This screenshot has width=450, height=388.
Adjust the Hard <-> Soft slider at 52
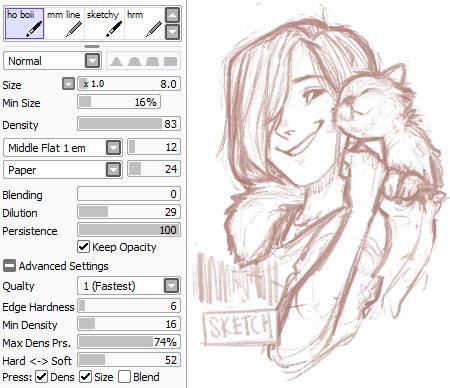coord(129,360)
